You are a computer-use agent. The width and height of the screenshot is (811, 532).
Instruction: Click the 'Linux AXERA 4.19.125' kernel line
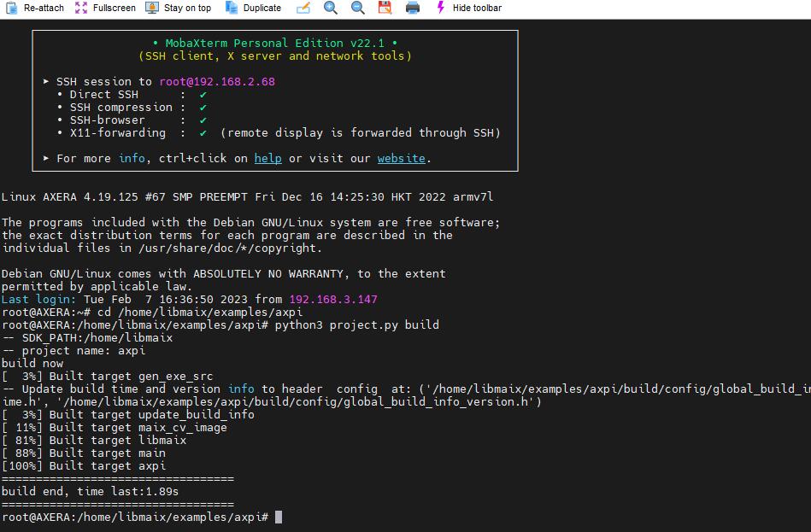(x=247, y=197)
